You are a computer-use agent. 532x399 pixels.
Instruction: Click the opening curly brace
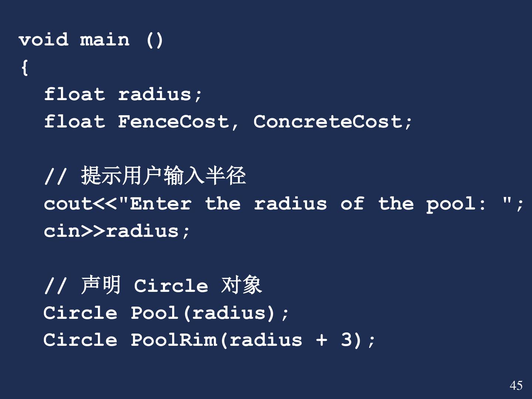[25, 67]
